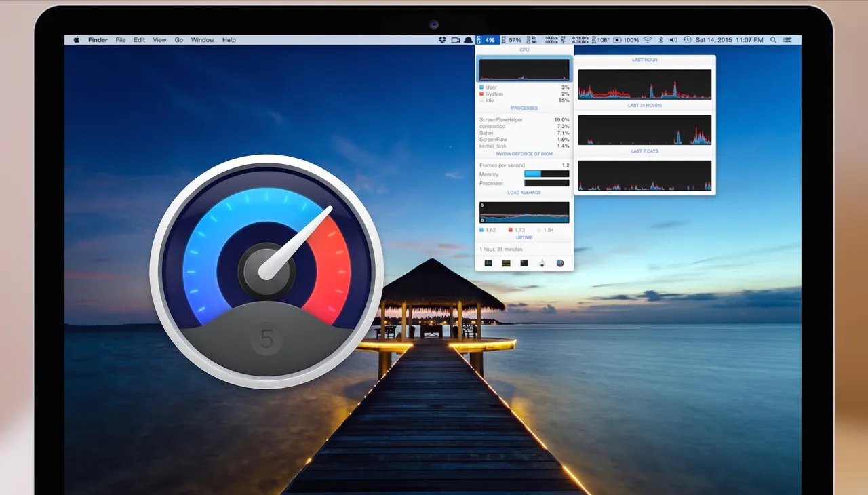Open the Edit menu
The width and height of the screenshot is (868, 495).
(139, 40)
